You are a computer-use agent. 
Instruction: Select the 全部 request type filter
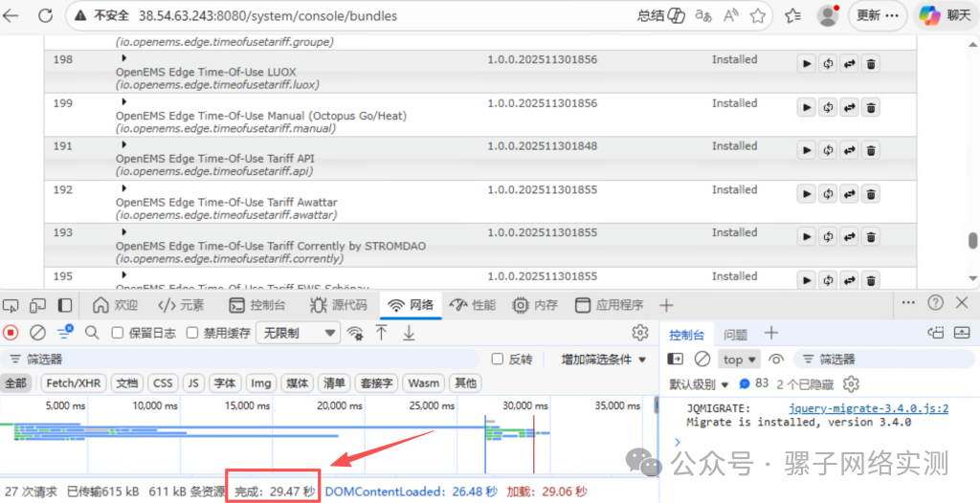[15, 383]
